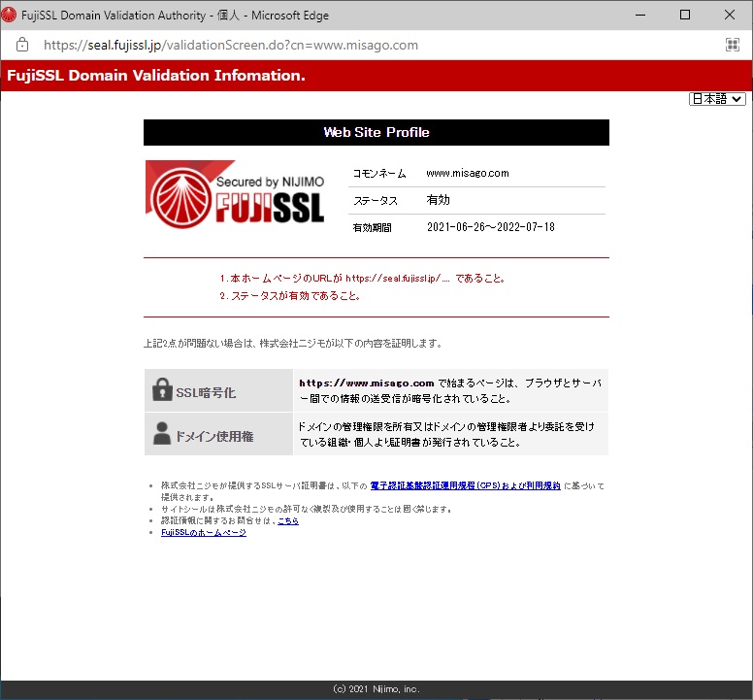Click the ドメイン使用権 label
This screenshot has width=753, height=700.
214,436
